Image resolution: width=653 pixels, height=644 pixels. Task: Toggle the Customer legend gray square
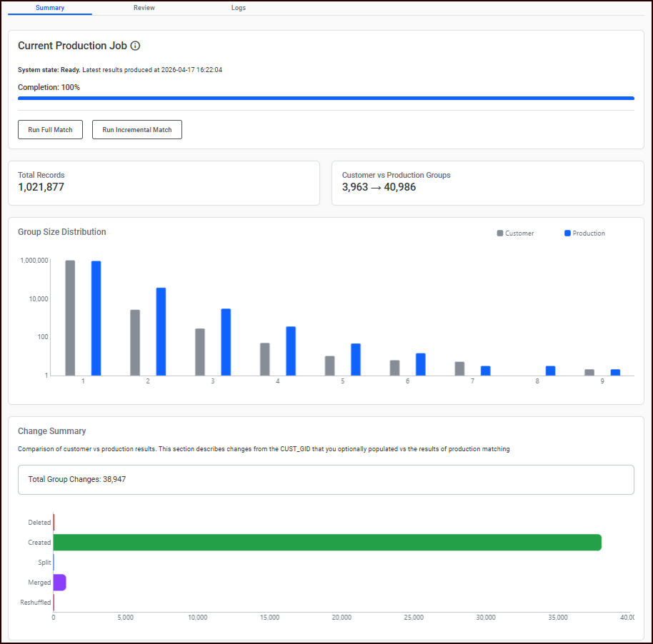(499, 233)
